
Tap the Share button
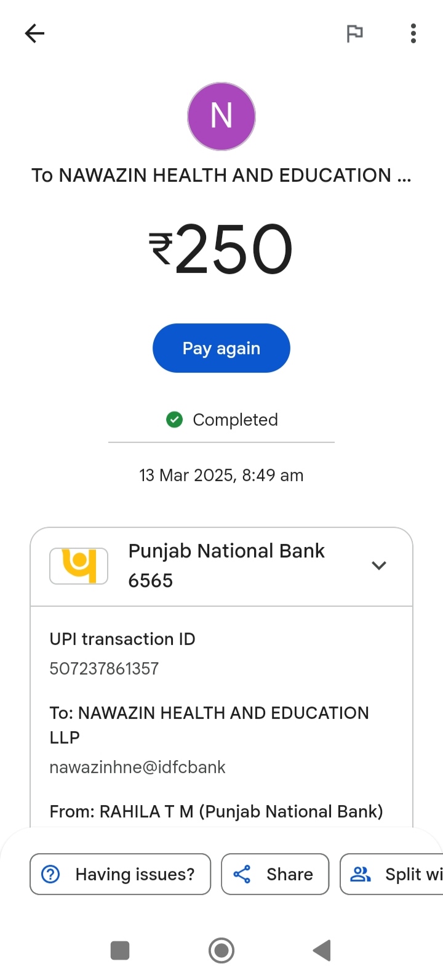275,874
